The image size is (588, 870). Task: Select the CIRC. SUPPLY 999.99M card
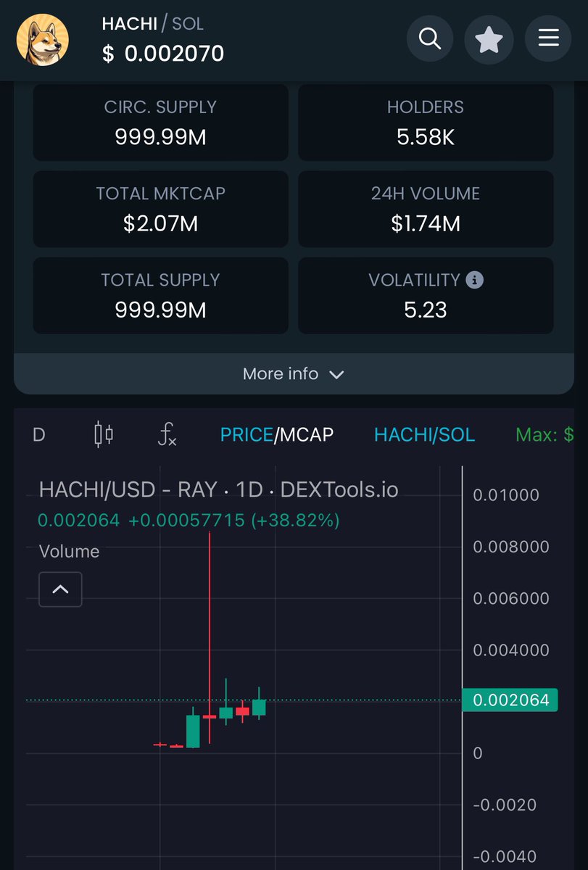pos(161,123)
